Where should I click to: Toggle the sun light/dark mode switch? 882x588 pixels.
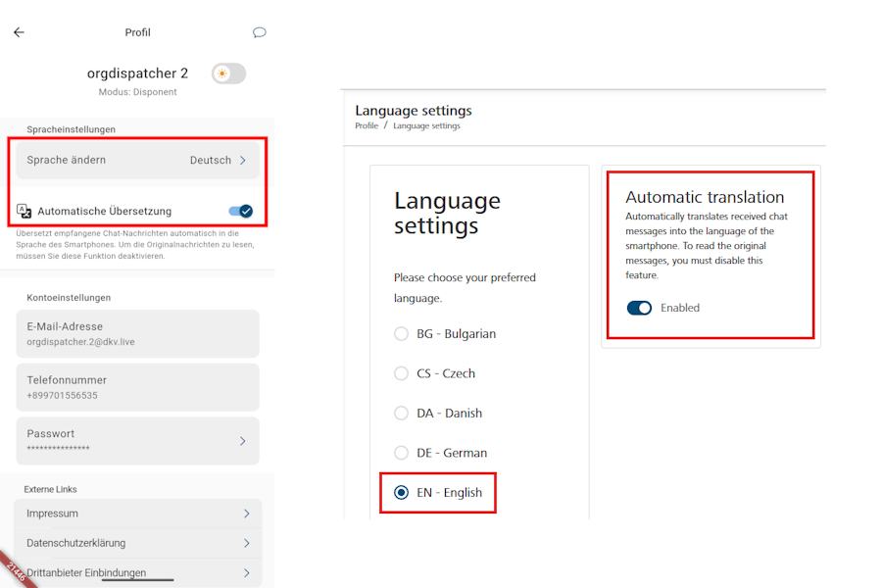(229, 73)
